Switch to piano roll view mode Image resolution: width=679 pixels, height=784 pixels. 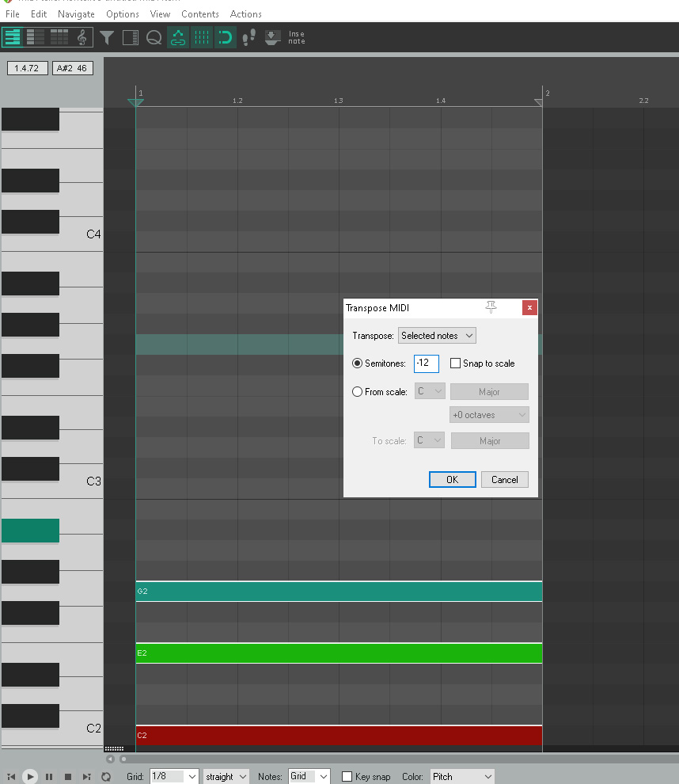[13, 37]
